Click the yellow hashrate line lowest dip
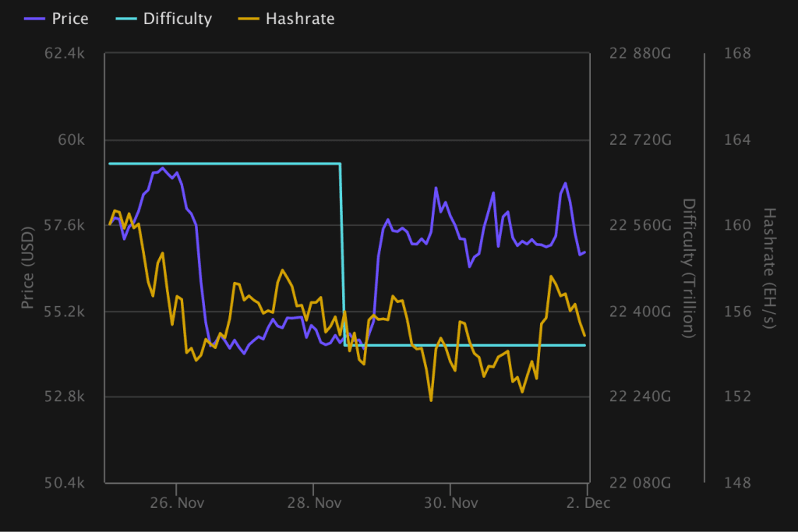798x532 pixels. coord(432,399)
